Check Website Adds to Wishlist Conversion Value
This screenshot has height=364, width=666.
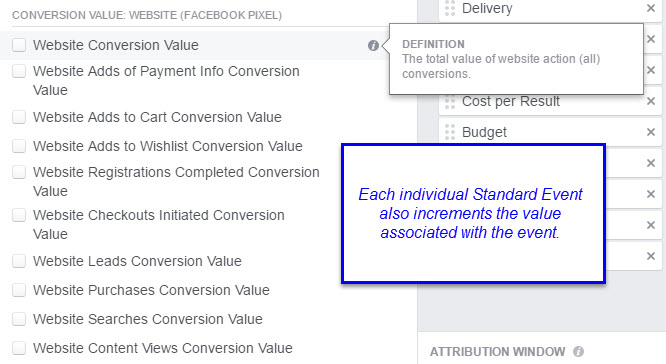pyautogui.click(x=19, y=146)
